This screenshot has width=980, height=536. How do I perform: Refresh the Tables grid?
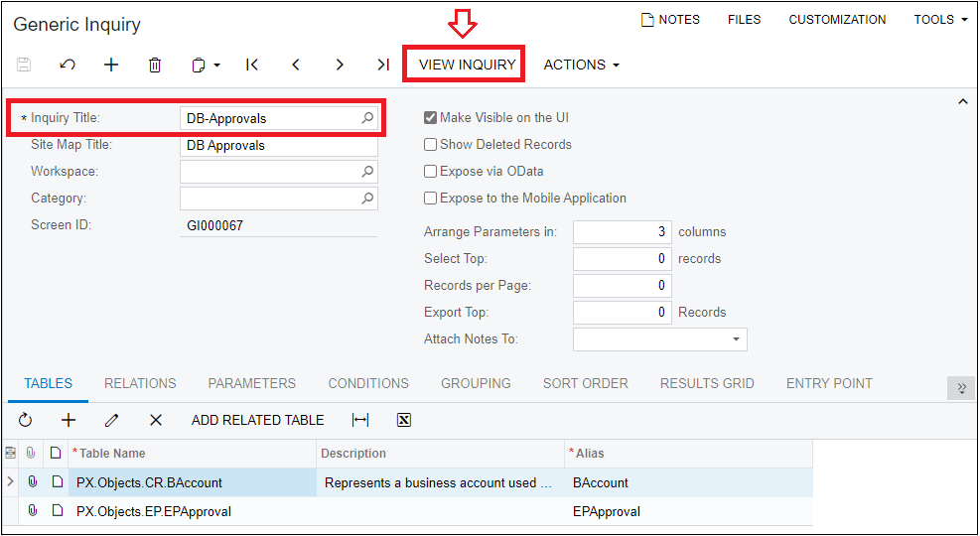[25, 420]
